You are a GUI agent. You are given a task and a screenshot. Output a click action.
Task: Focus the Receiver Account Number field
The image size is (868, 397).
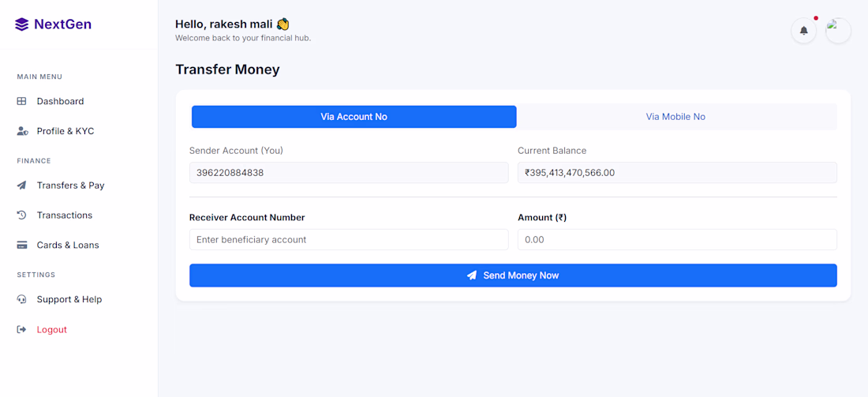coord(349,240)
